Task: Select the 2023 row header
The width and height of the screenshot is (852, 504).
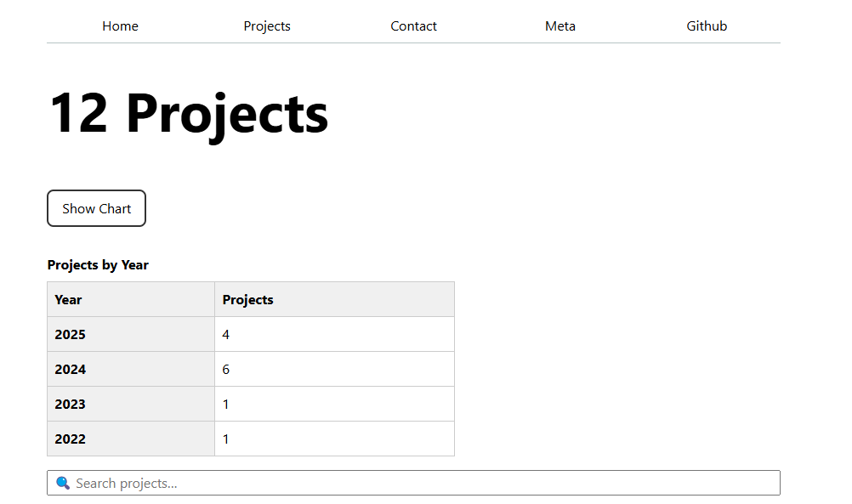Action: click(x=71, y=404)
